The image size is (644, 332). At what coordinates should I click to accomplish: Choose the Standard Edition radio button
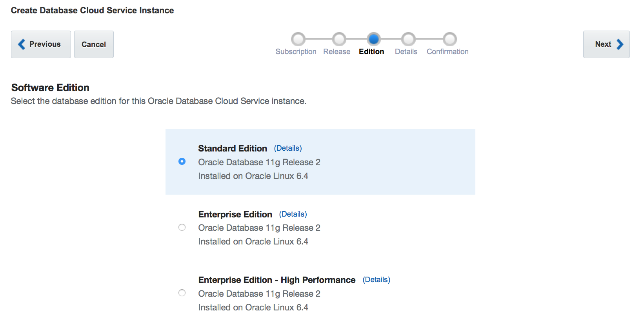(x=182, y=161)
